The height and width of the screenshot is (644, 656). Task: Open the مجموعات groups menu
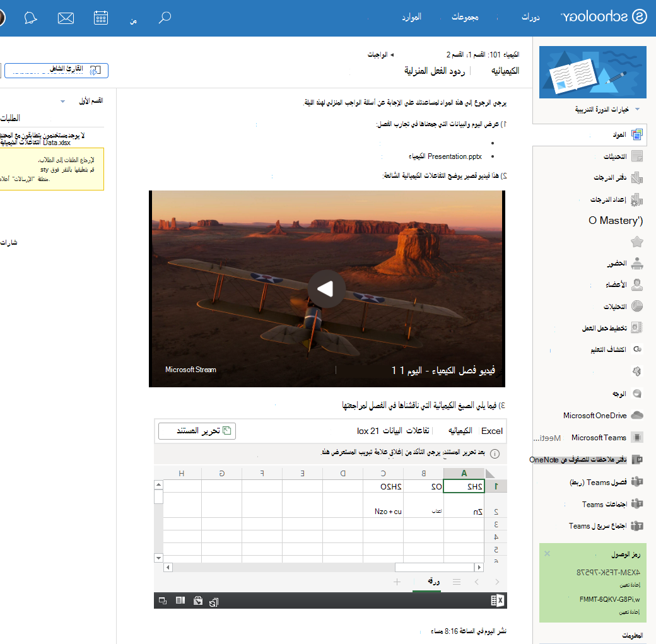point(465,17)
